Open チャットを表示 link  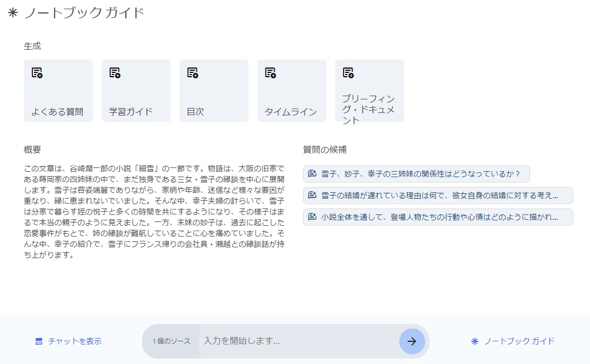[x=68, y=341]
